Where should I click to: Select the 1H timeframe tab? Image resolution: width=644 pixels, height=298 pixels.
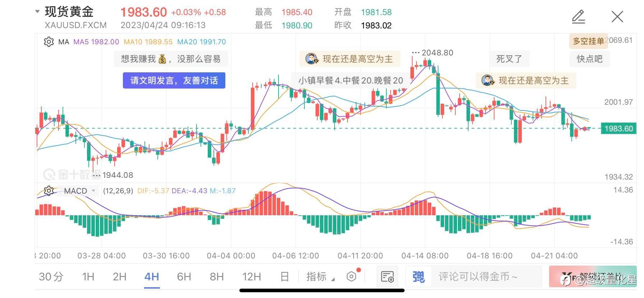pos(88,276)
